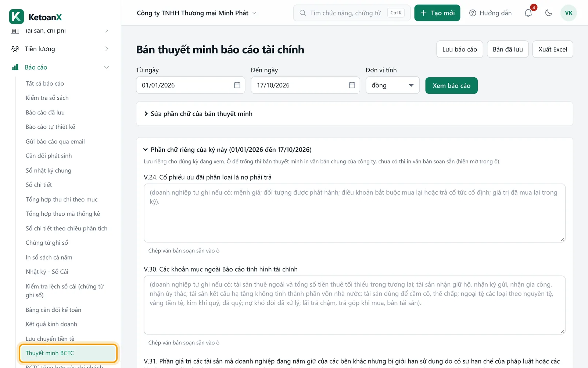Open Tất cả báo cáo menu item
588x368 pixels.
[45, 84]
